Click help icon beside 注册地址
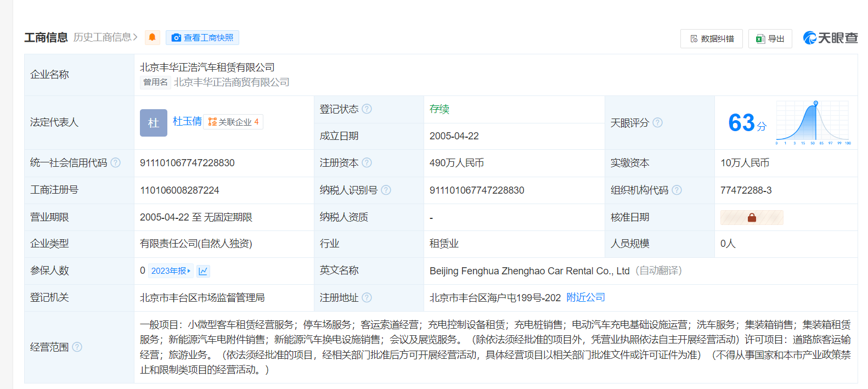 coord(367,297)
